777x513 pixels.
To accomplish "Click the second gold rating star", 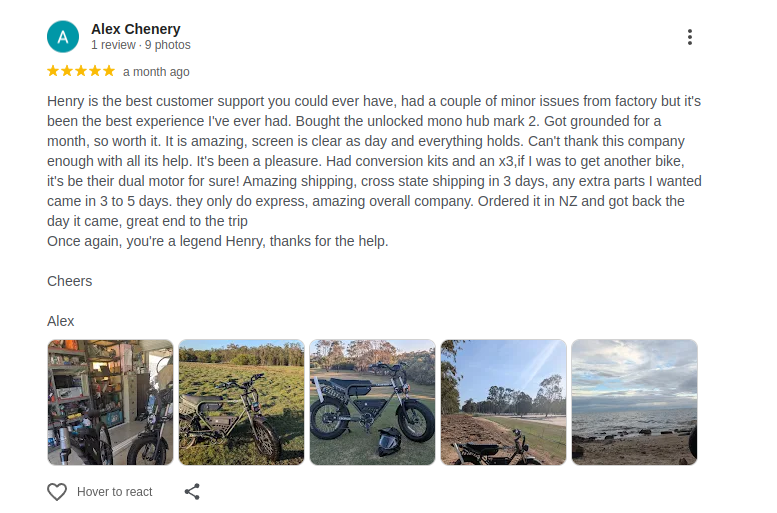I will tap(67, 71).
